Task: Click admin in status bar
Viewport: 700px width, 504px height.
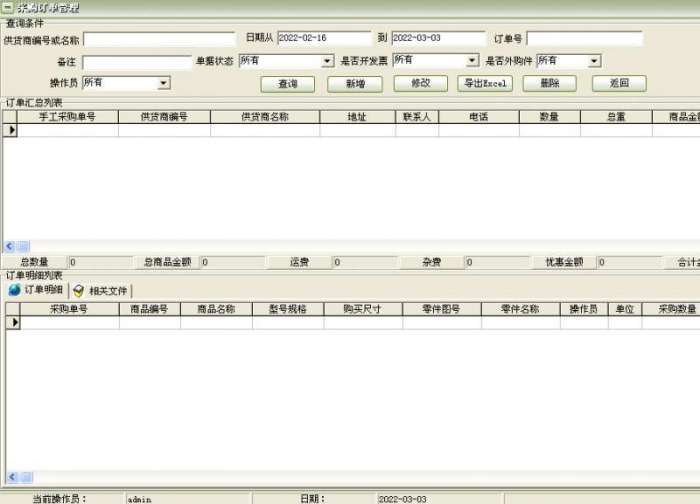Action: (139, 500)
